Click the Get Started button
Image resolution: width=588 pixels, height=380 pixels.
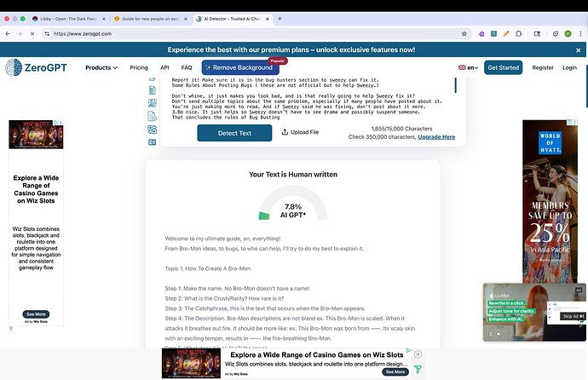[503, 67]
